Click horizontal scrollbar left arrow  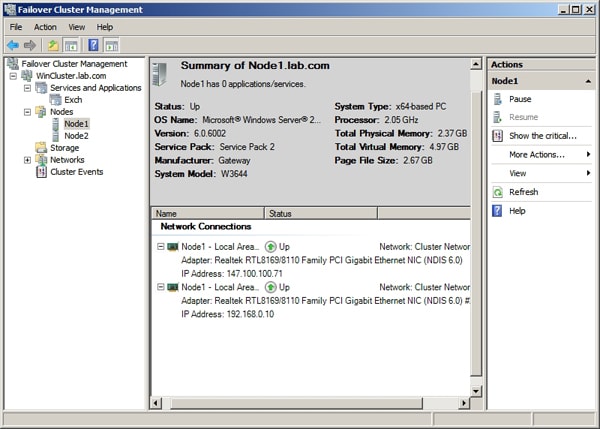156,403
